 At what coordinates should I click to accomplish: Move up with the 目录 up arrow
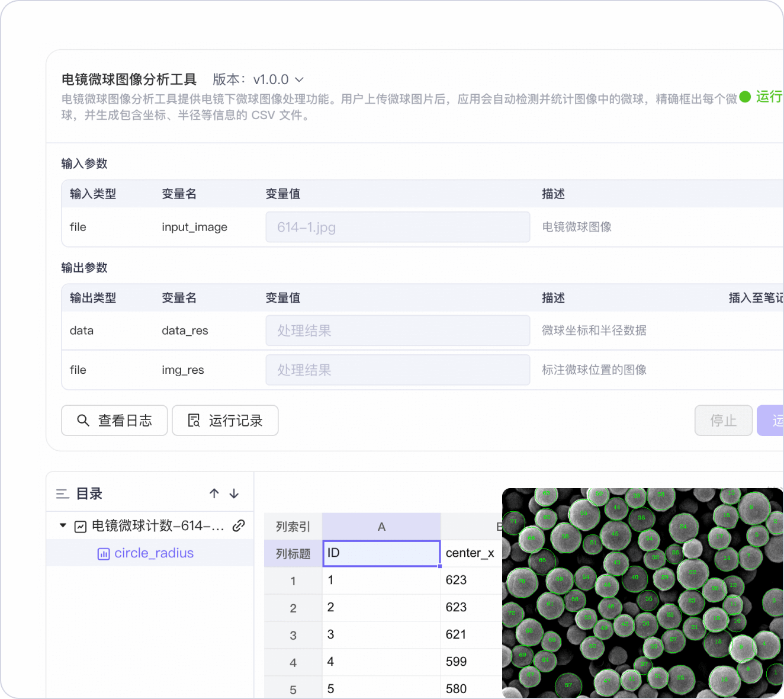[x=214, y=493]
